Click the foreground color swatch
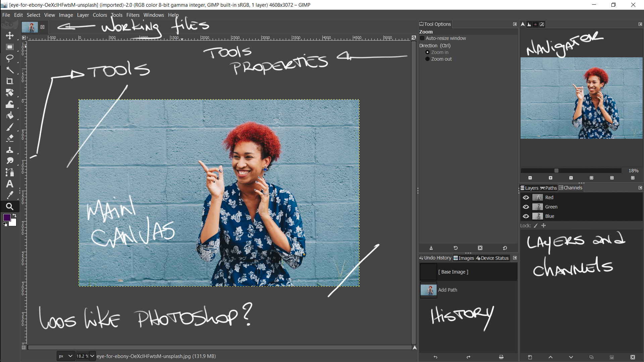This screenshot has width=644, height=362. pos(7,218)
